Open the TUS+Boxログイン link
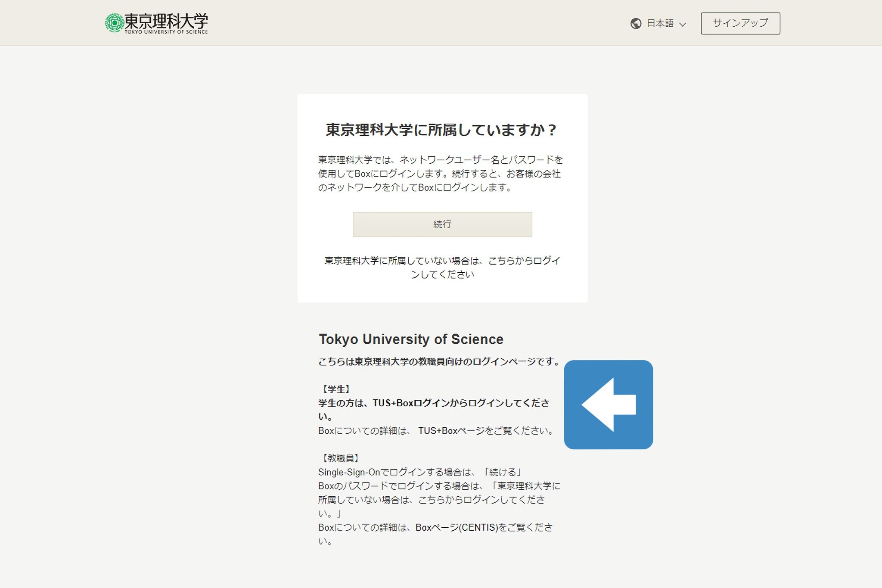Screen dimensions: 882x588 point(410,403)
